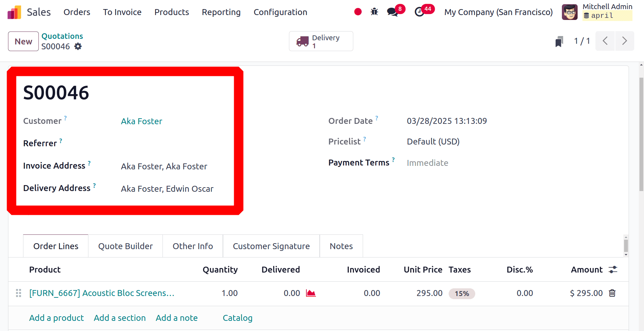Viewport: 644px width, 331px height.
Task: Open the messages chat bubble icon
Action: pos(392,12)
